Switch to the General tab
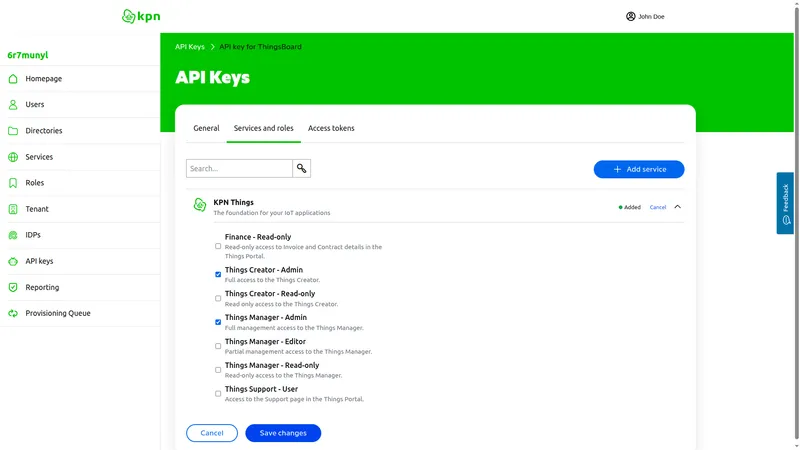The height and width of the screenshot is (450, 800). (206, 128)
